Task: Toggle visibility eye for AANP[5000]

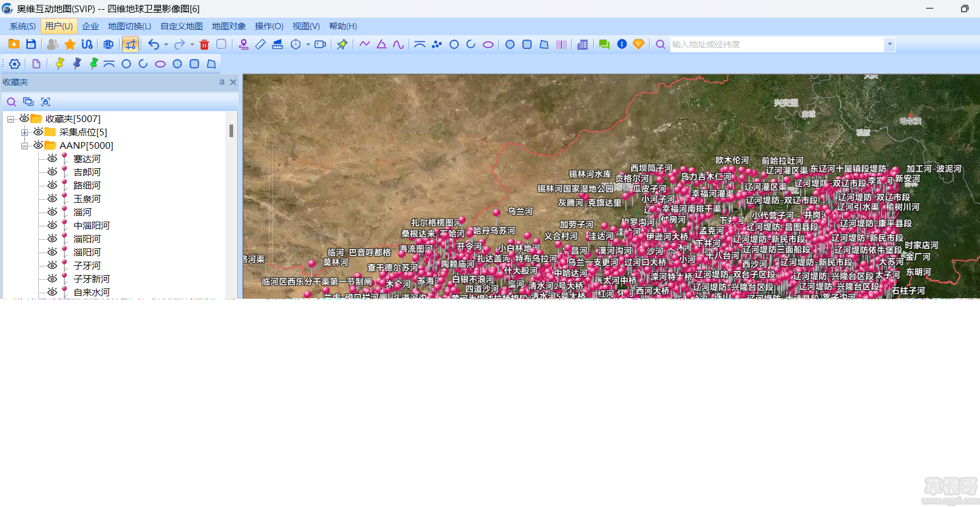Action: (38, 145)
